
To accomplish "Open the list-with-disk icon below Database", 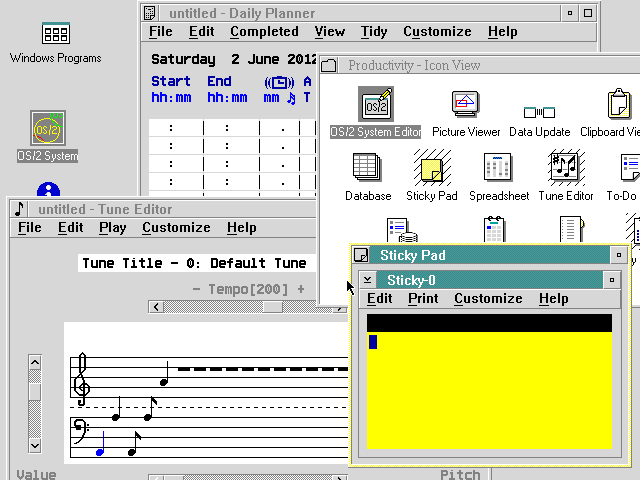I will [x=402, y=230].
